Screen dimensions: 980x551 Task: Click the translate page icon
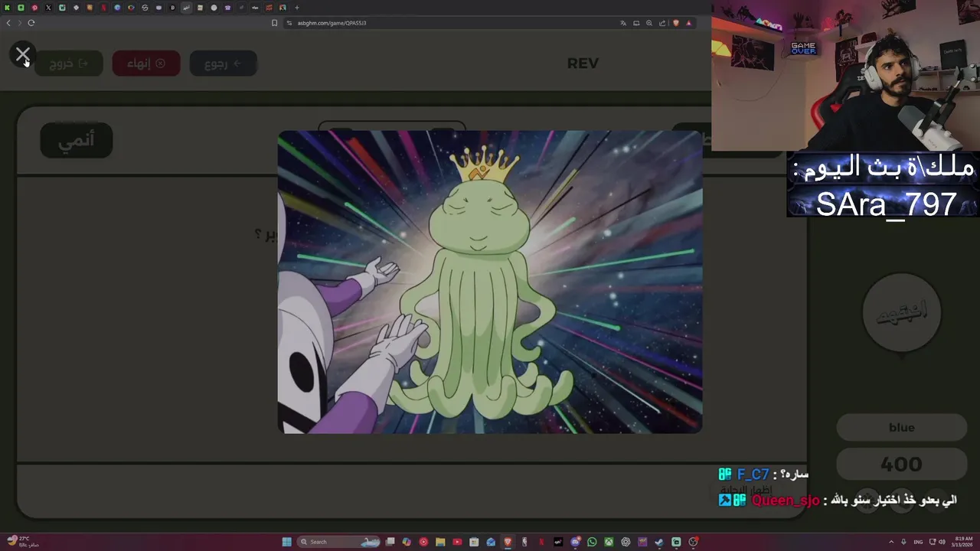[x=623, y=23]
